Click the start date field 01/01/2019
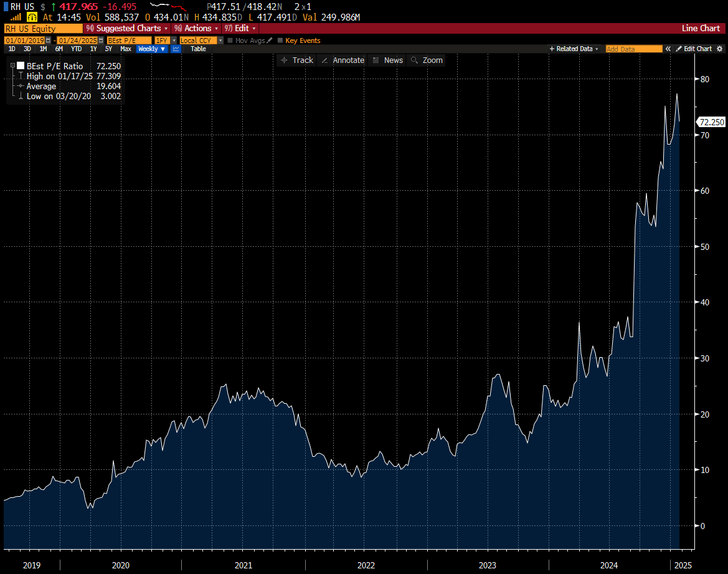This screenshot has width=728, height=574. (x=25, y=41)
